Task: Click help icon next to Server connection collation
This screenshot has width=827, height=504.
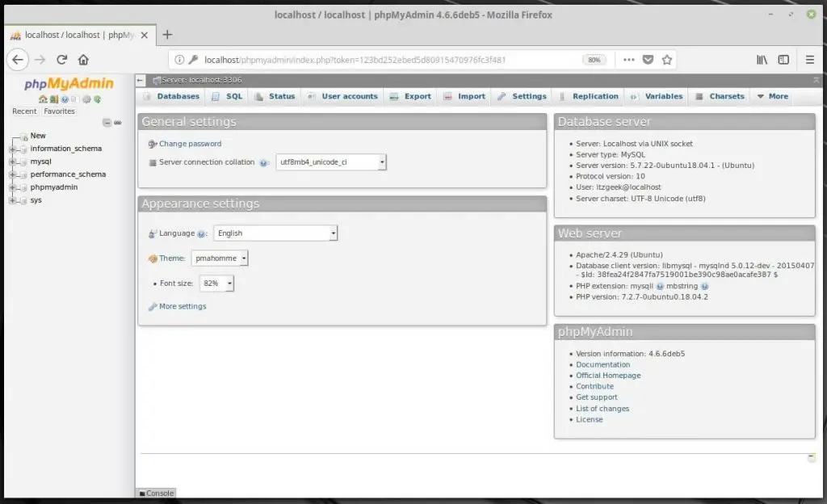Action: point(263,163)
